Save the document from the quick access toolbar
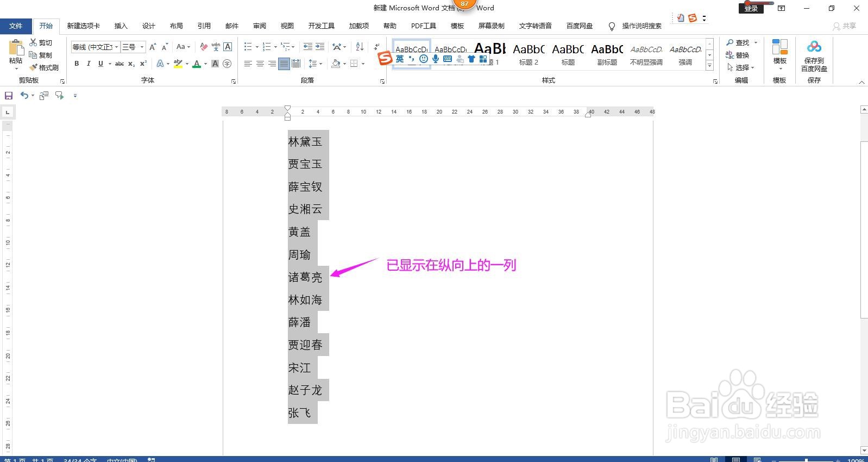The image size is (868, 462). click(x=9, y=96)
